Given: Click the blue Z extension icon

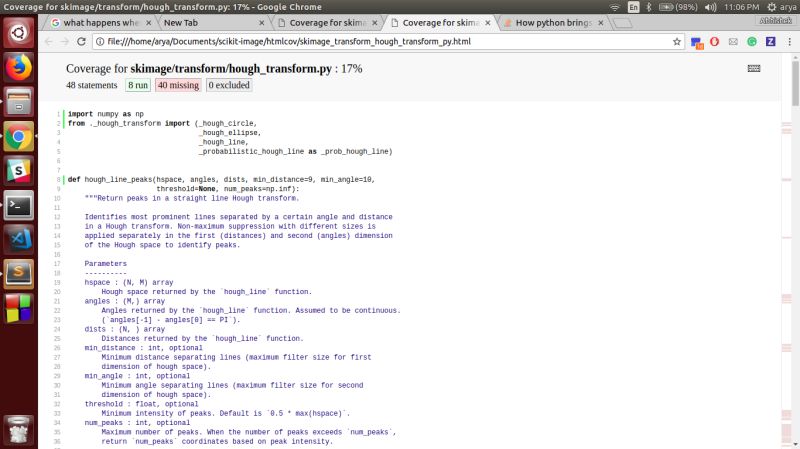Looking at the screenshot, I should (770, 42).
